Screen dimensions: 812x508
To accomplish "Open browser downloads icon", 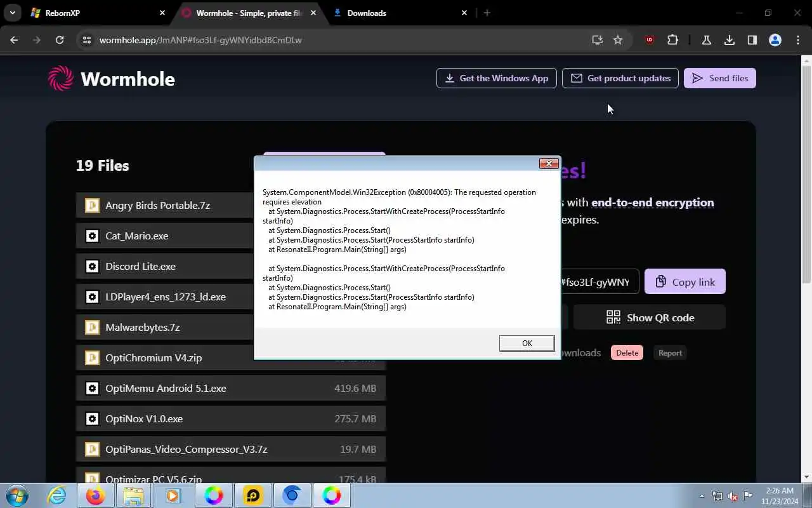I will point(730,40).
